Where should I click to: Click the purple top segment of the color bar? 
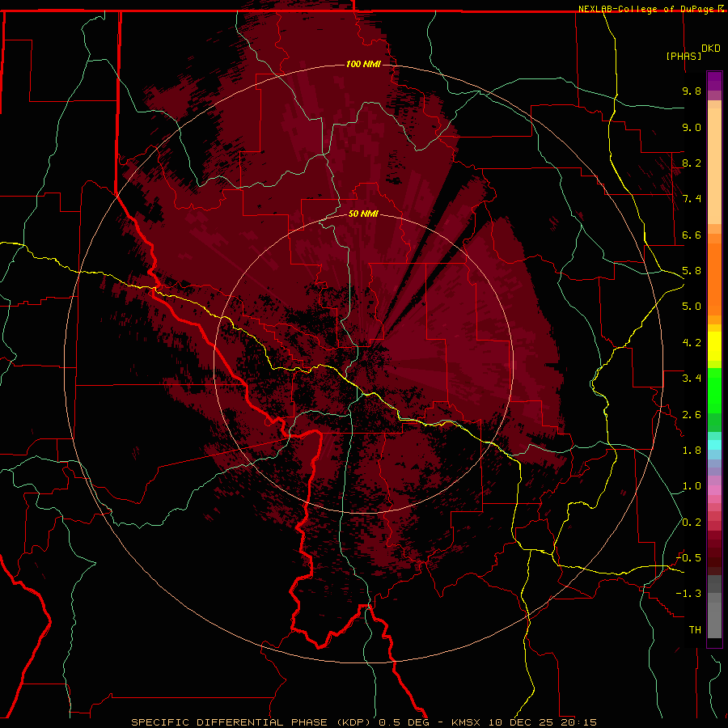pyautogui.click(x=714, y=81)
